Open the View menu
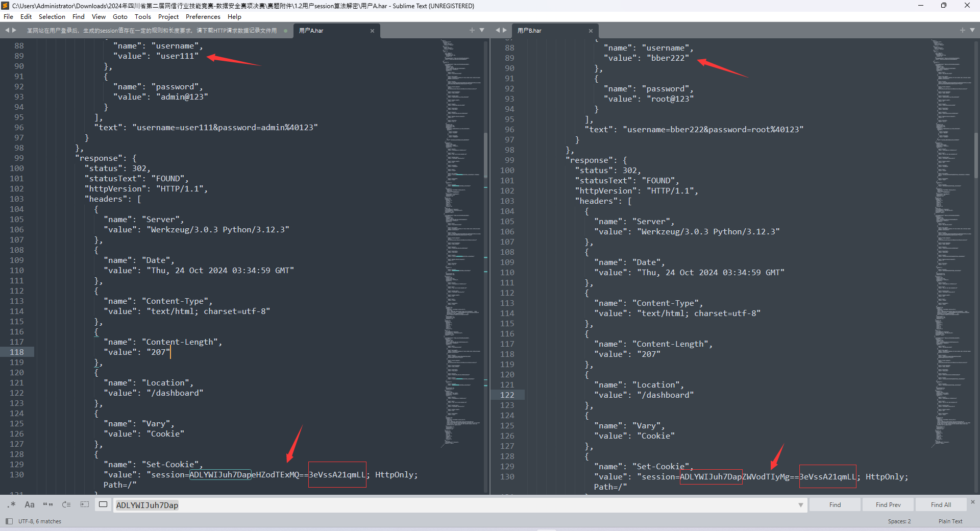Viewport: 980px width, 531px height. [x=99, y=17]
